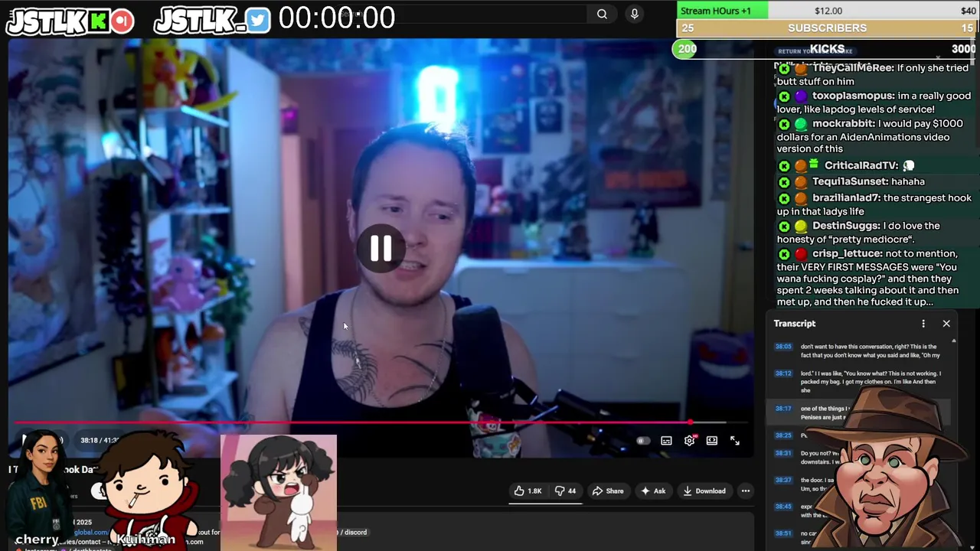Click the KICKS goal bar label

click(x=827, y=49)
